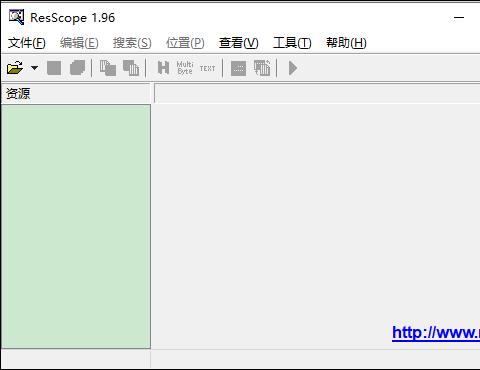Viewport: 480px width, 370px height.
Task: Minimize the ResScope window
Action: coord(459,17)
